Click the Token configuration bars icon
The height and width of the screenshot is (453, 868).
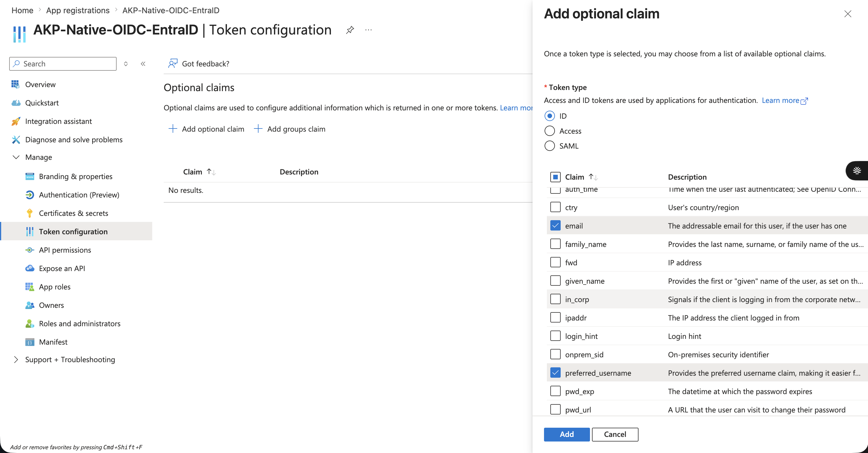click(x=30, y=231)
